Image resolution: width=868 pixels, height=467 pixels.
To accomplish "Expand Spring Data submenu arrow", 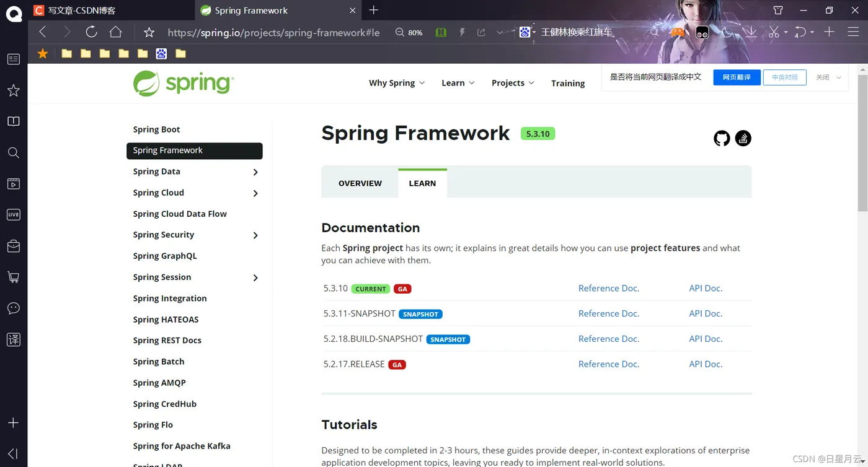I will pos(255,172).
